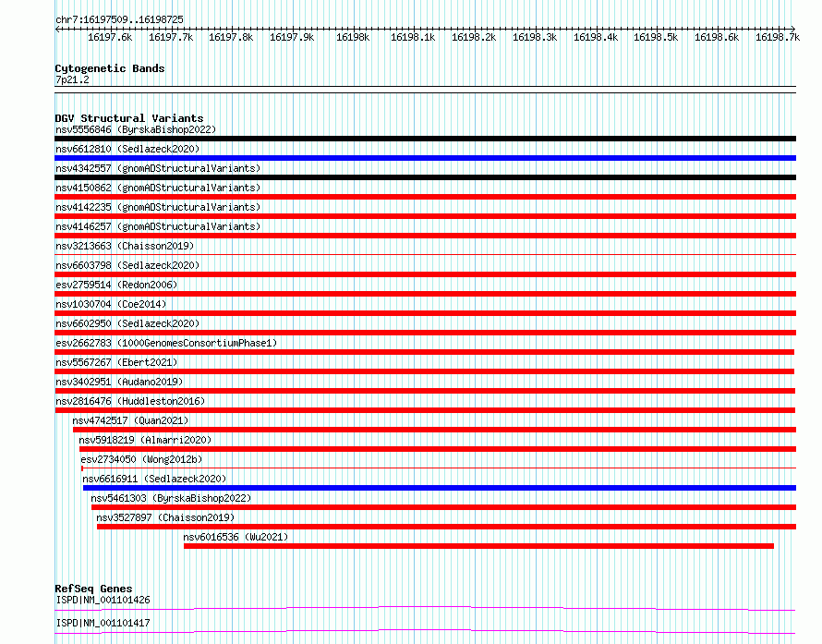This screenshot has height=644, width=822.
Task: Click the esv2759514 (Redon2006) label
Action: [116, 285]
